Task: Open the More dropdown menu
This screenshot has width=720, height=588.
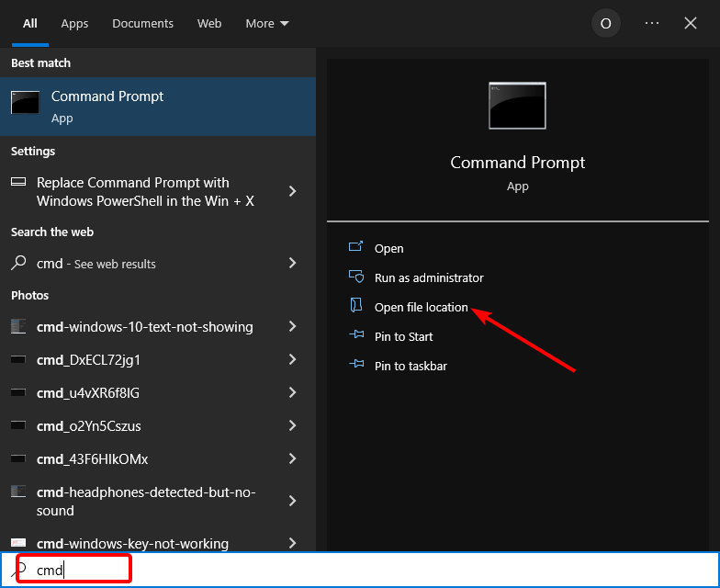Action: click(267, 24)
